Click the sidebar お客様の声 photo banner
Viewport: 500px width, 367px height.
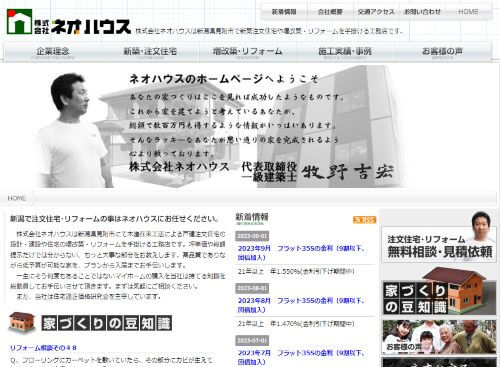[439, 337]
